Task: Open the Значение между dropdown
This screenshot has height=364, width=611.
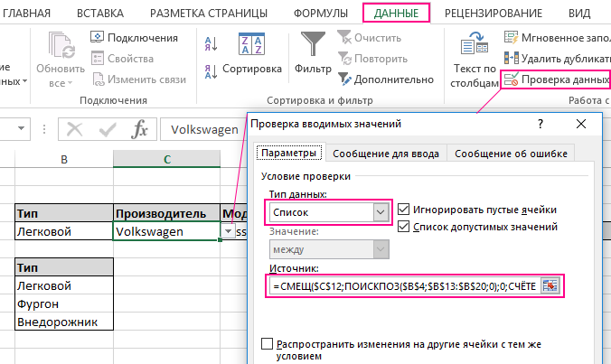Action: click(381, 249)
